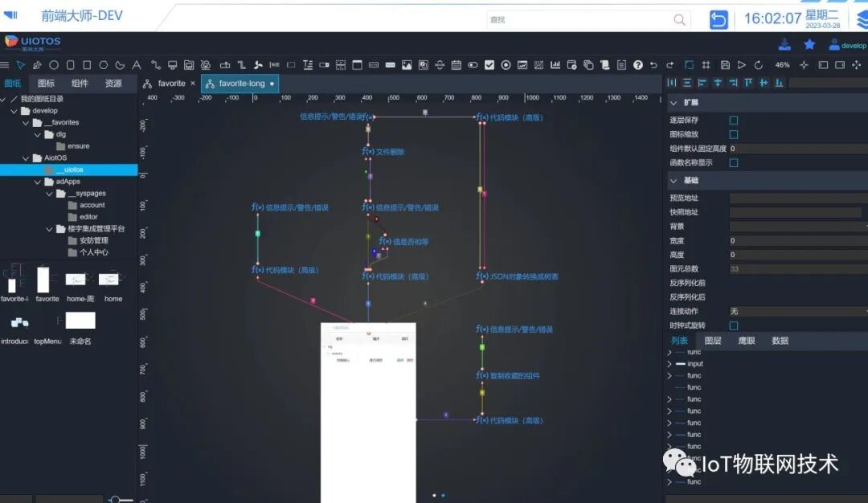Viewport: 868px width, 503px height.
Task: Toggle the 时钟式旋转 checkbox
Action: tap(734, 325)
